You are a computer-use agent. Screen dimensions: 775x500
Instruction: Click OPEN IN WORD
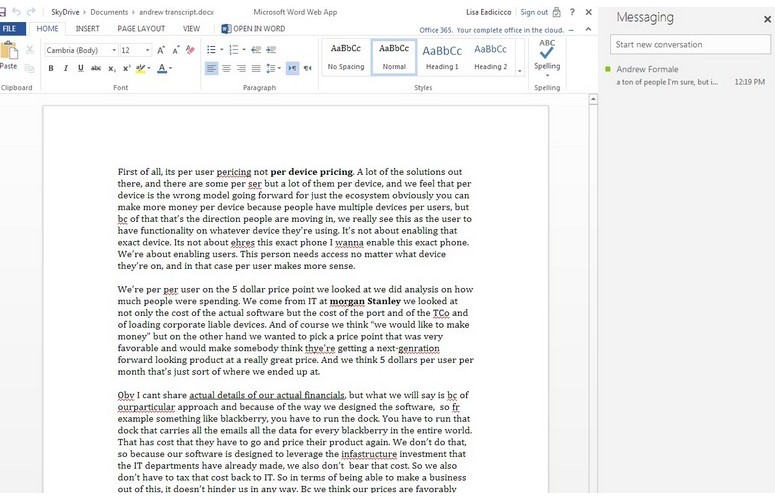(x=253, y=29)
